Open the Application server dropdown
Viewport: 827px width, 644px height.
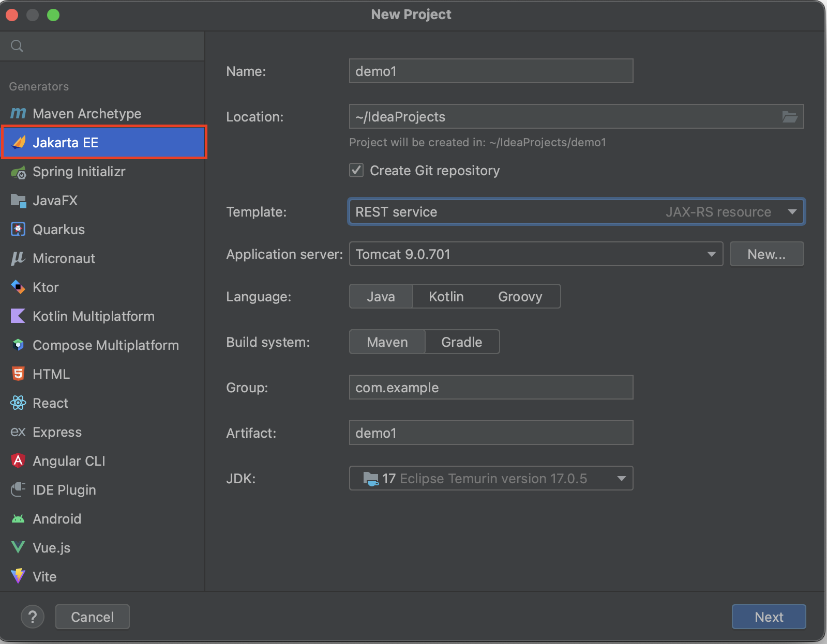(536, 254)
